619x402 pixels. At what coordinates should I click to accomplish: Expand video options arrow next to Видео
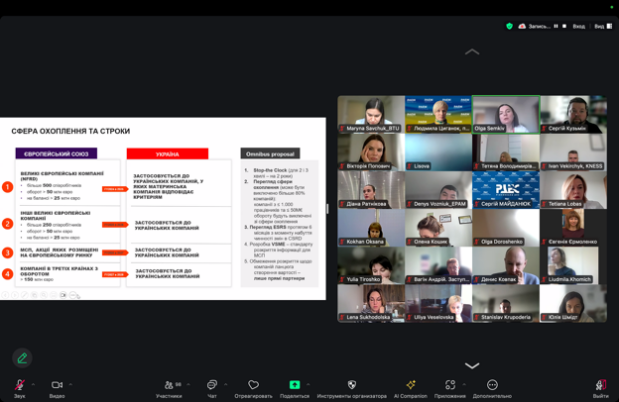coord(71,384)
